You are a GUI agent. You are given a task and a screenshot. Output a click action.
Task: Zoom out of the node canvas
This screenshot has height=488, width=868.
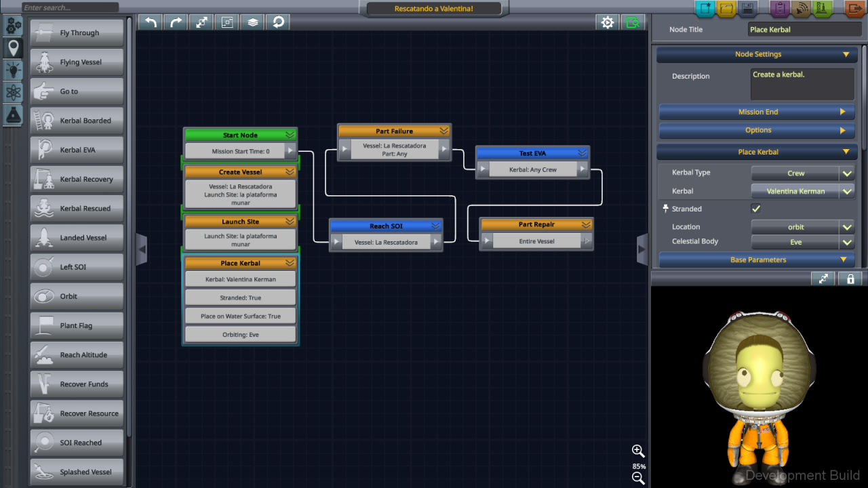pos(638,479)
